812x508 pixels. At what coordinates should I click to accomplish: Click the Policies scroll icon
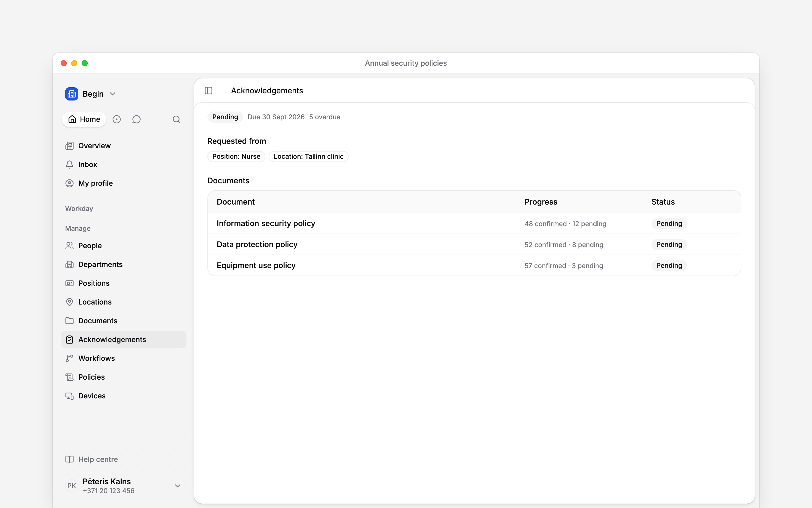70,377
